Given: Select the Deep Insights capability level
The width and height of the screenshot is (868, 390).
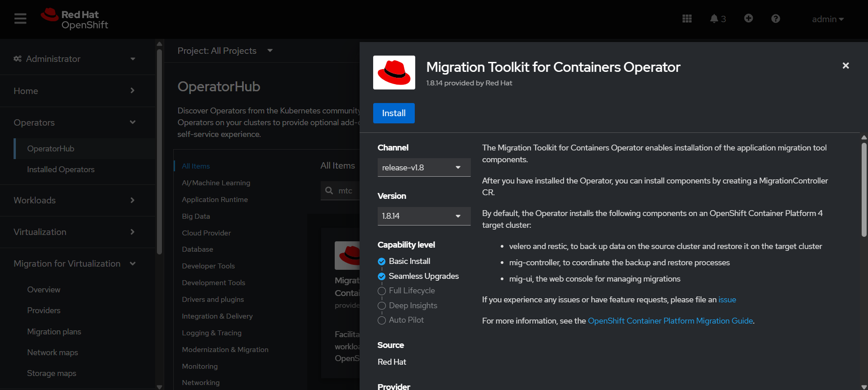Looking at the screenshot, I should pos(382,306).
